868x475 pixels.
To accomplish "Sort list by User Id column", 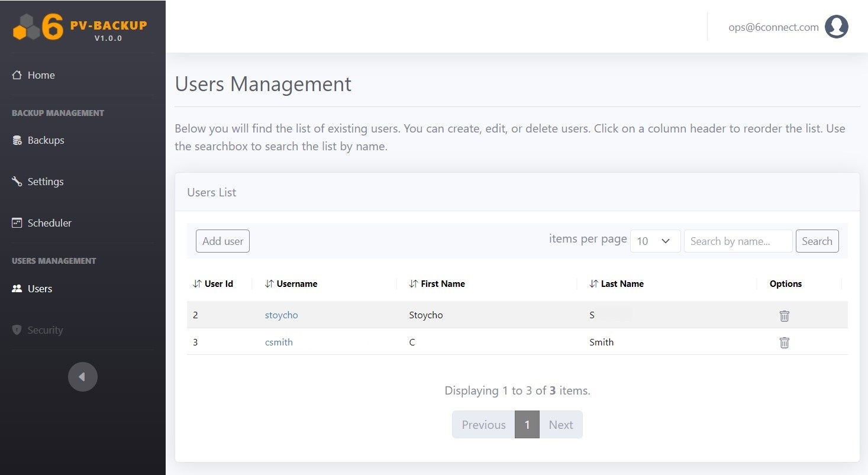I will coord(214,284).
